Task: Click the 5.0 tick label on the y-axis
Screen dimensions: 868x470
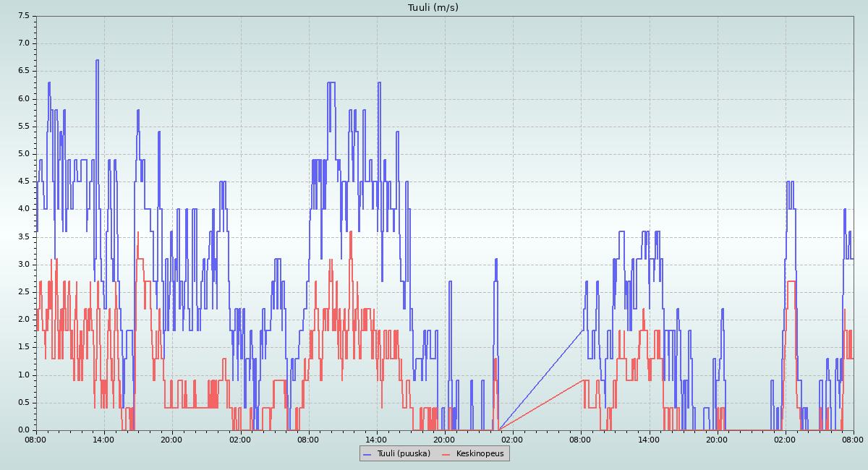Action: (23, 154)
